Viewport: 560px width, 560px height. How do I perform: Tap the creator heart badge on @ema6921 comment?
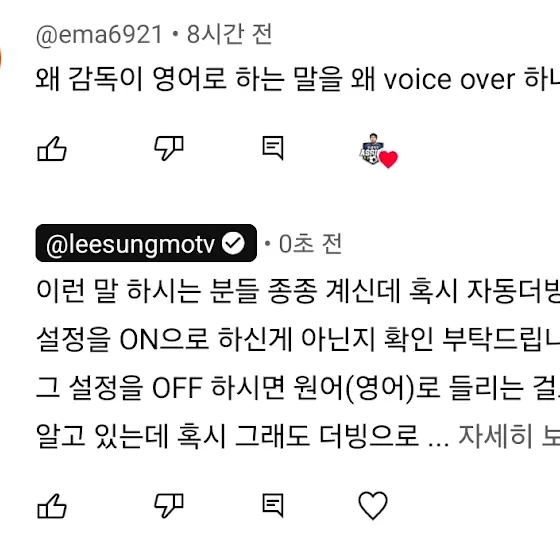378,151
